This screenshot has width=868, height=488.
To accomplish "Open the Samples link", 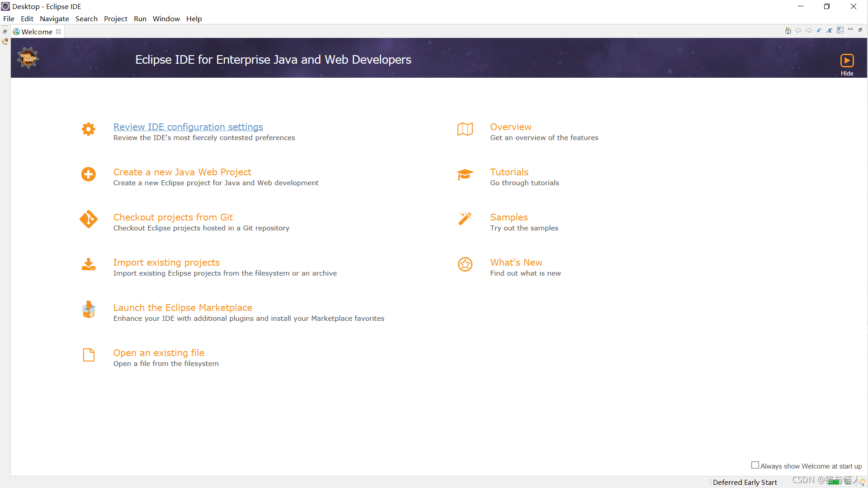I will (509, 217).
